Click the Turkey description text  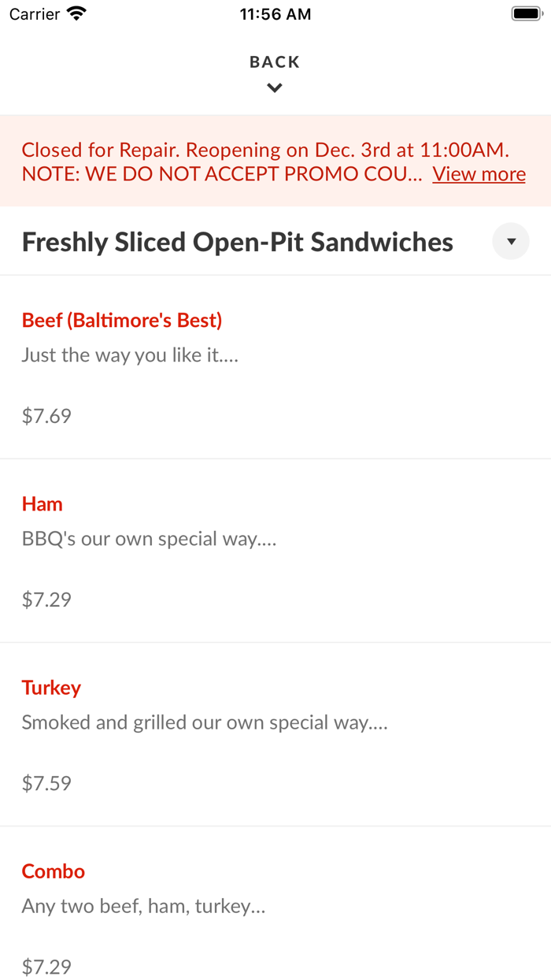click(x=204, y=722)
